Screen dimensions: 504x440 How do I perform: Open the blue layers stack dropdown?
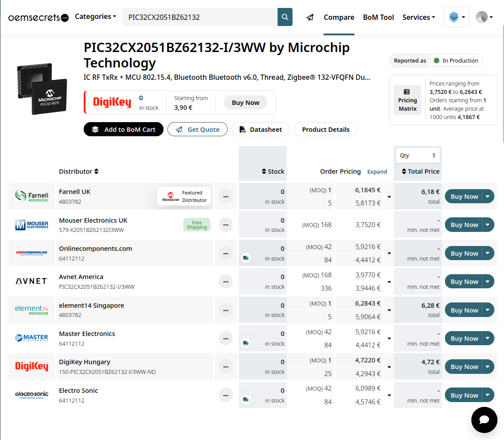pyautogui.click(x=456, y=17)
